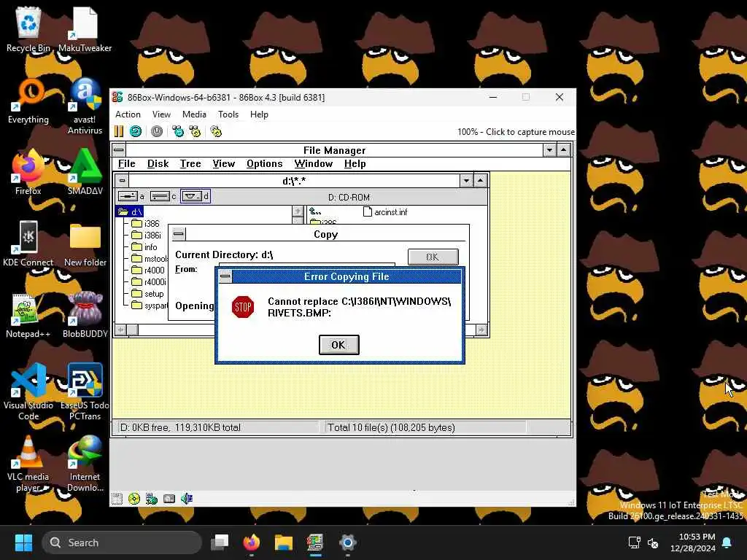Select r4000 folder in directory tree
The image size is (747, 560).
point(147,270)
